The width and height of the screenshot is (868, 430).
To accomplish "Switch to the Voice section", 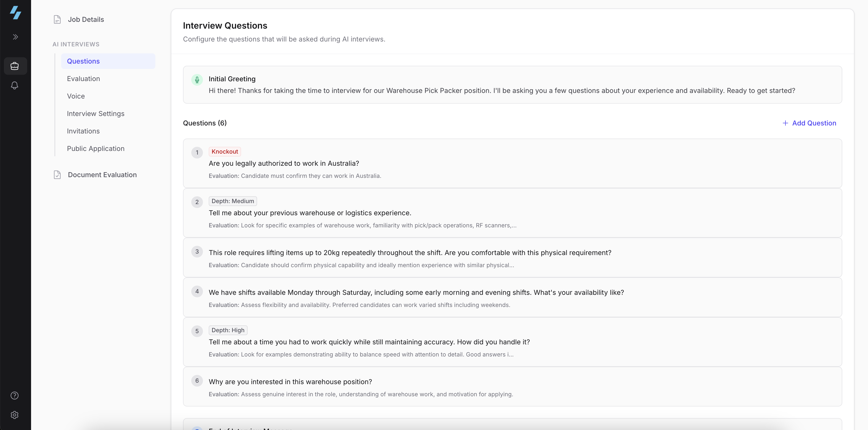I will point(75,96).
